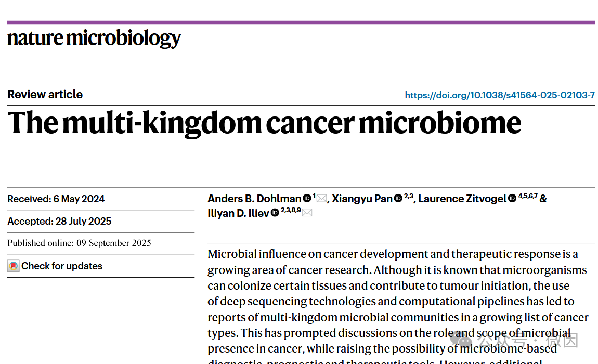This screenshot has height=364, width=598.
Task: Open the article DOI link
Action: [x=499, y=95]
